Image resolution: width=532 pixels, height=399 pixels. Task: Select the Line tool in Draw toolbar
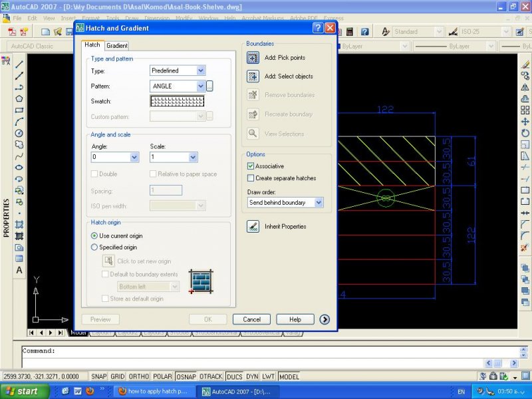click(19, 65)
